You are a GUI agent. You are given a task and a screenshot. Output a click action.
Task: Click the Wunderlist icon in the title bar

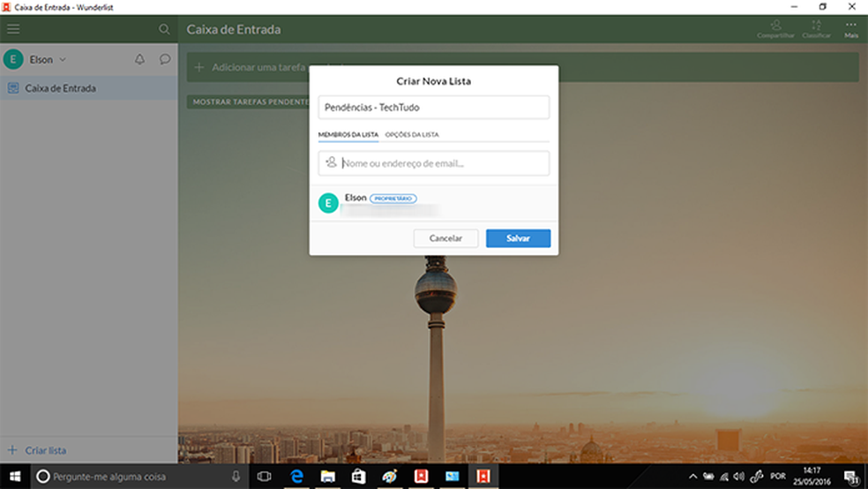coord(7,7)
